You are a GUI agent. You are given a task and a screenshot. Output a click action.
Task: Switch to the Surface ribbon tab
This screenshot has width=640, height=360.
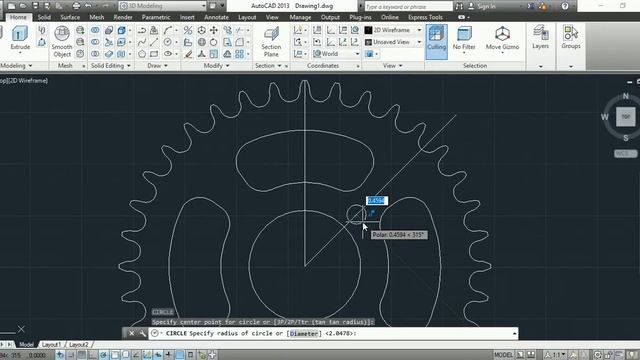[x=70, y=17]
